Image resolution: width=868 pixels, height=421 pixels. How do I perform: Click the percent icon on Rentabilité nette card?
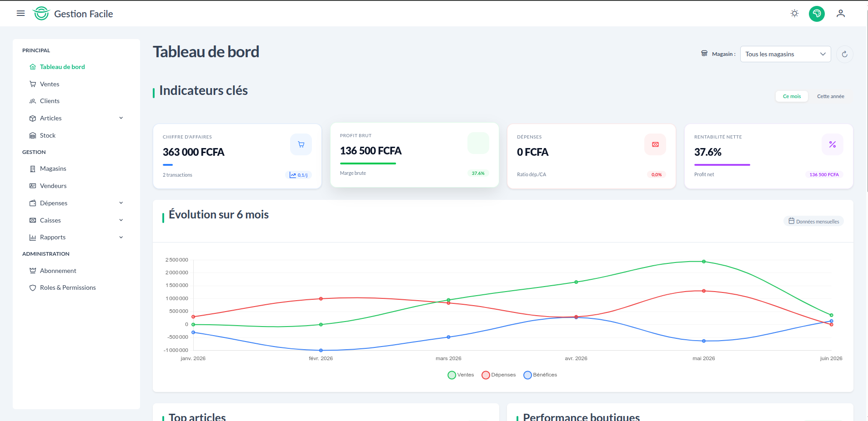click(x=833, y=144)
